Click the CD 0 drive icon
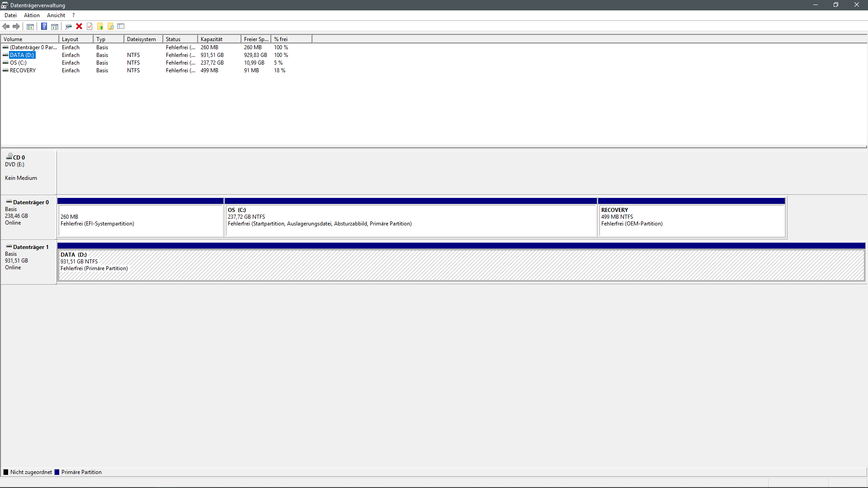Screen dimensions: 868x488 pyautogui.click(x=9, y=156)
